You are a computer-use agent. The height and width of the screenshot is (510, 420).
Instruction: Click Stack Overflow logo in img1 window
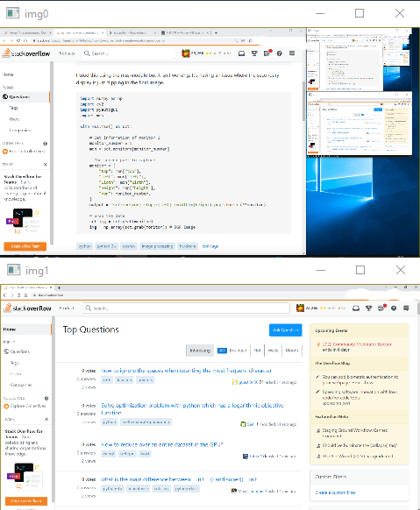click(28, 308)
